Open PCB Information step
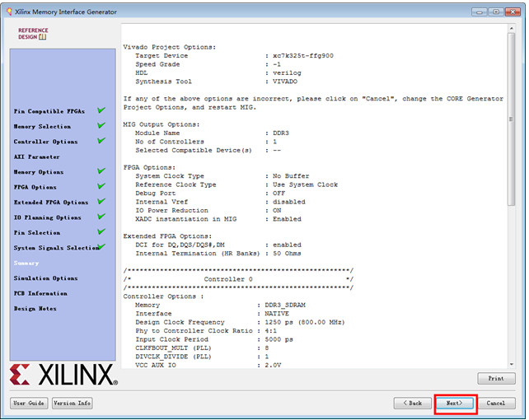The height and width of the screenshot is (420, 529). (40, 293)
